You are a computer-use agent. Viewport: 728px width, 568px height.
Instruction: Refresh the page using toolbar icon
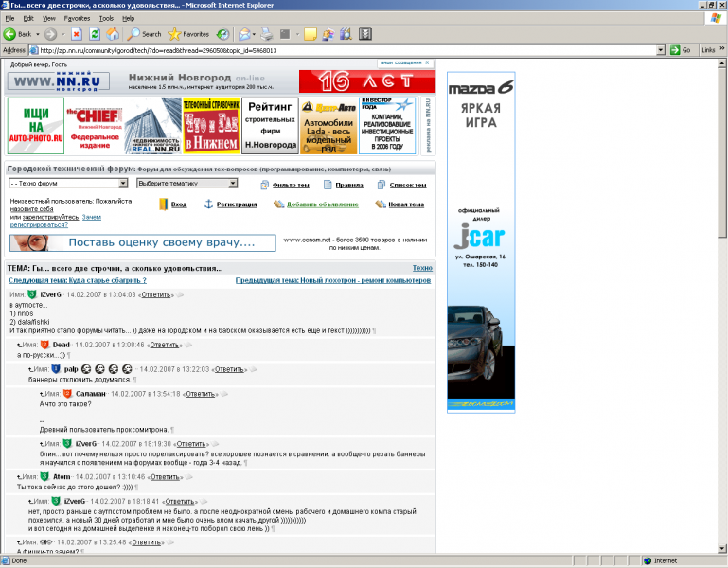[x=95, y=34]
